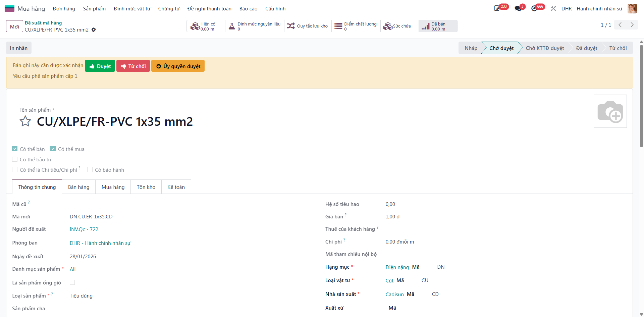Enable Có thể là Chi tiêu/Chi phí checkbox
644x317 pixels.
click(x=15, y=169)
